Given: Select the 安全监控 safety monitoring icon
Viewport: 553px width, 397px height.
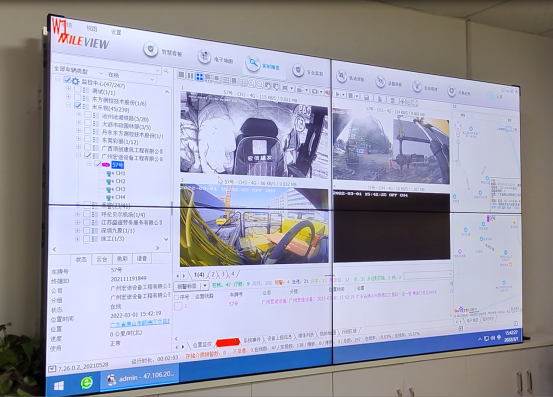Looking at the screenshot, I should click(298, 70).
